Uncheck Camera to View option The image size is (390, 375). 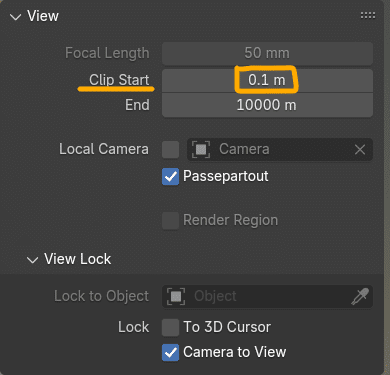[170, 353]
